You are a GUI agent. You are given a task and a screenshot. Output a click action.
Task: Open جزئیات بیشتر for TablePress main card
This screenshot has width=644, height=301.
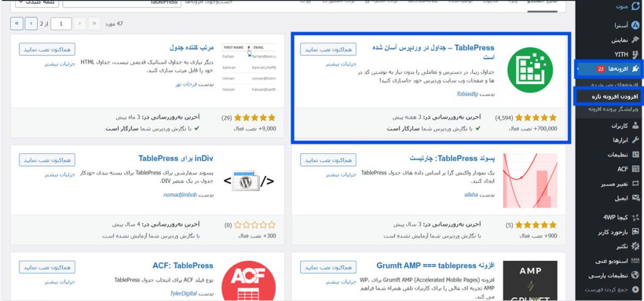pyautogui.click(x=341, y=64)
